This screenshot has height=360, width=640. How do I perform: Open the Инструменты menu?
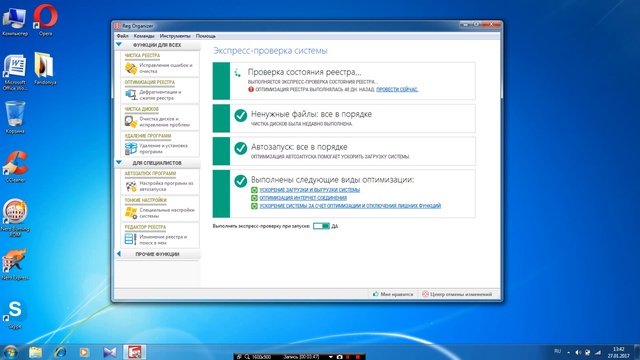pyautogui.click(x=175, y=36)
